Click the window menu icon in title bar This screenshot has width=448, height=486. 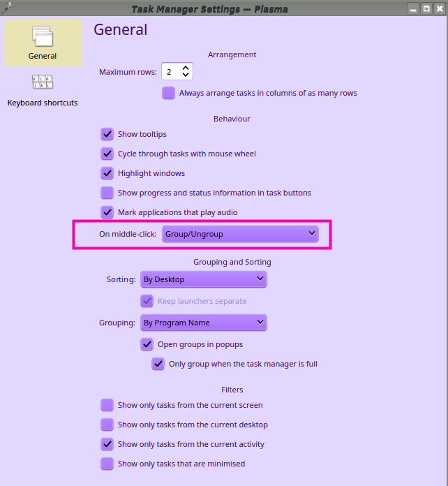[x=8, y=8]
